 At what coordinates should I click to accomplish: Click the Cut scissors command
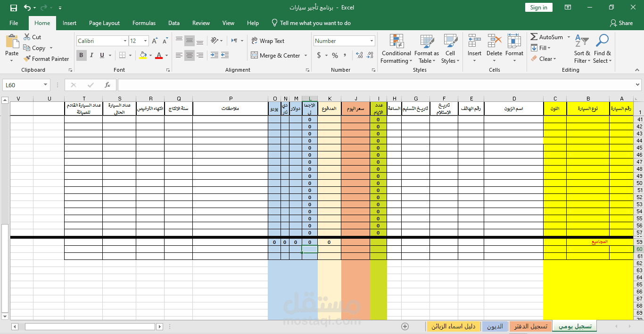(32, 37)
